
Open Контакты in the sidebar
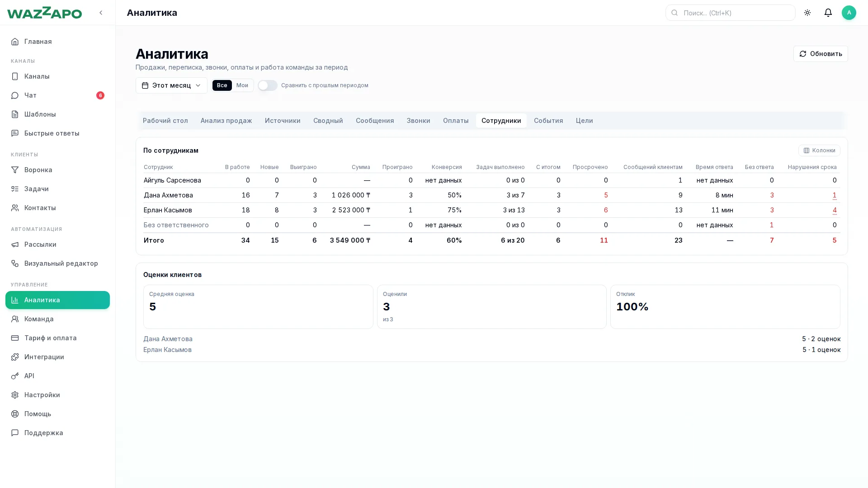pyautogui.click(x=57, y=208)
